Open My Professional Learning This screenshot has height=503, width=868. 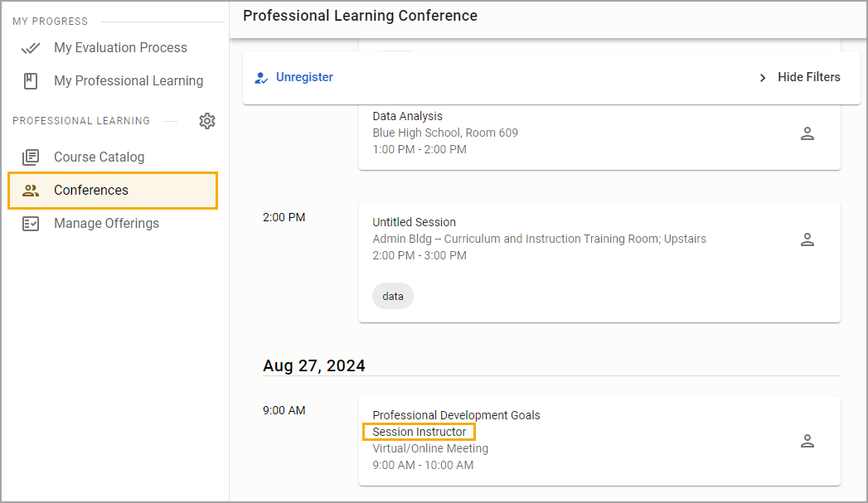pyautogui.click(x=129, y=80)
